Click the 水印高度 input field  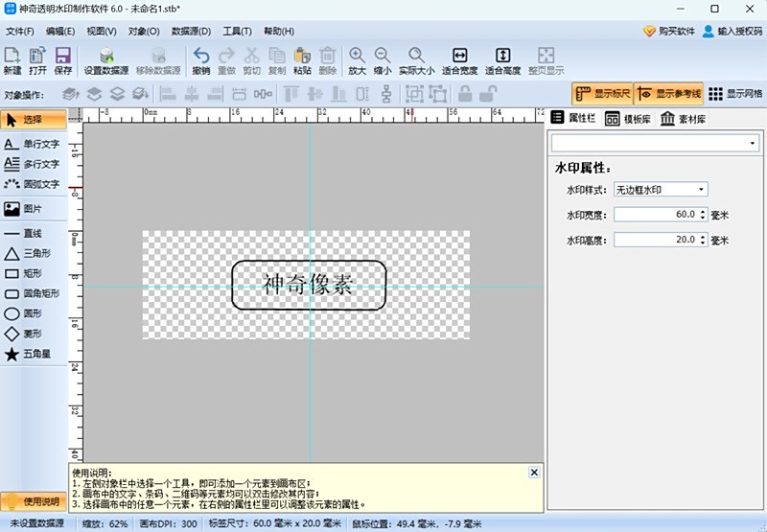(x=657, y=240)
